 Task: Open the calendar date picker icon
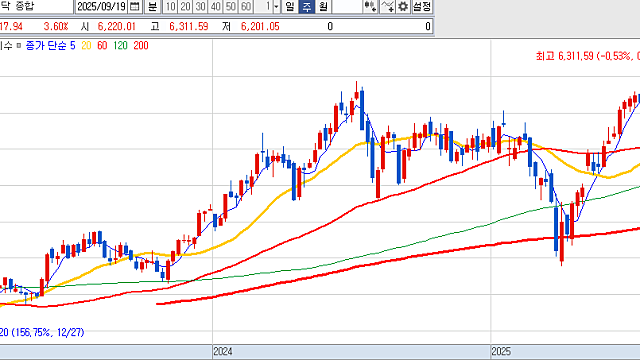coord(135,6)
